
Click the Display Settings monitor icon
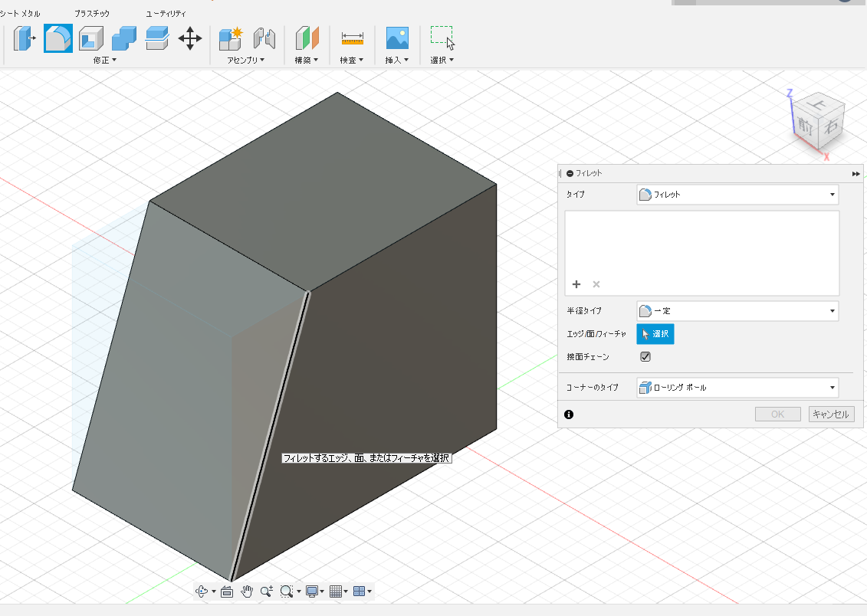312,591
